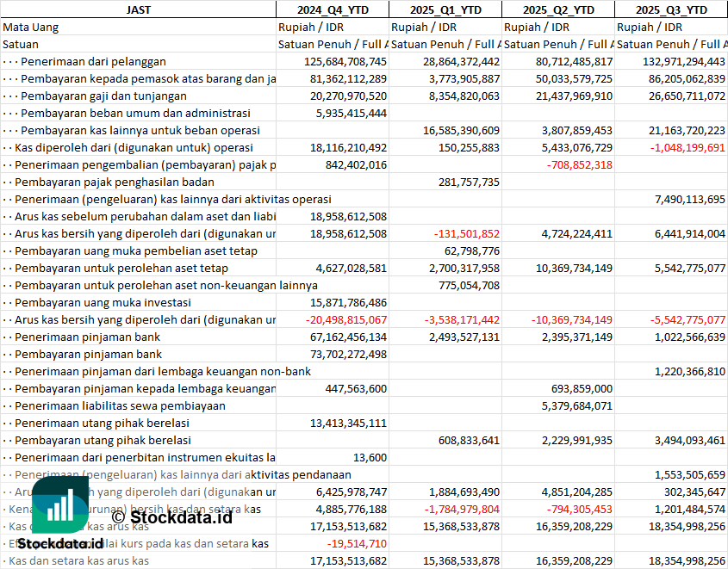Screen dimensions: 728x569
Task: Click the cell showing 13,600
Action: [x=370, y=457]
